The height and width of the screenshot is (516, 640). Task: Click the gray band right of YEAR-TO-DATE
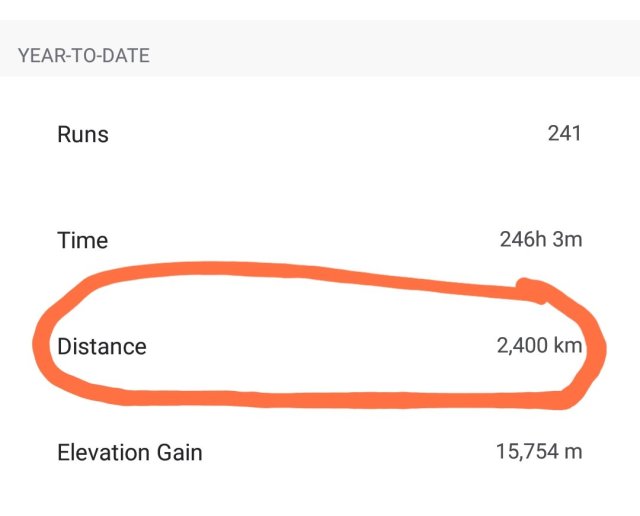(x=400, y=56)
